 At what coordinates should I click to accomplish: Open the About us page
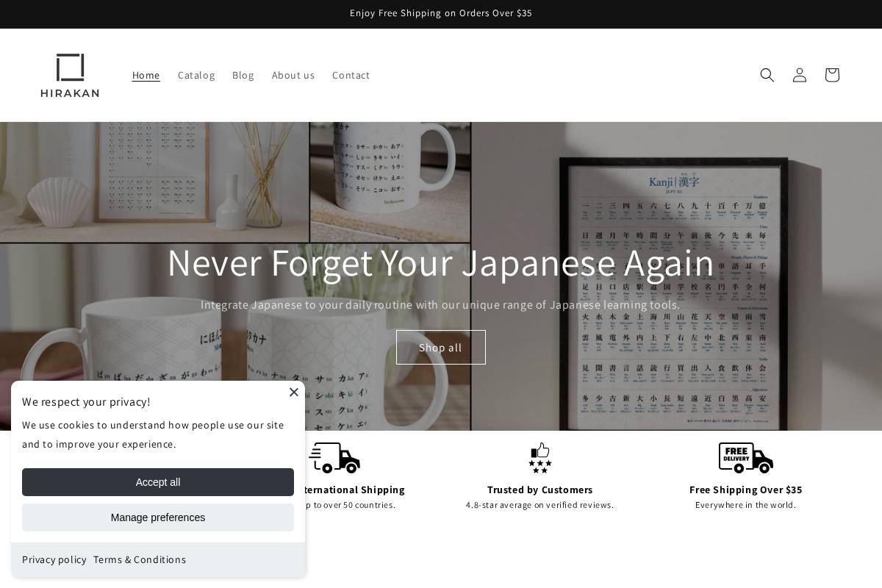point(293,75)
